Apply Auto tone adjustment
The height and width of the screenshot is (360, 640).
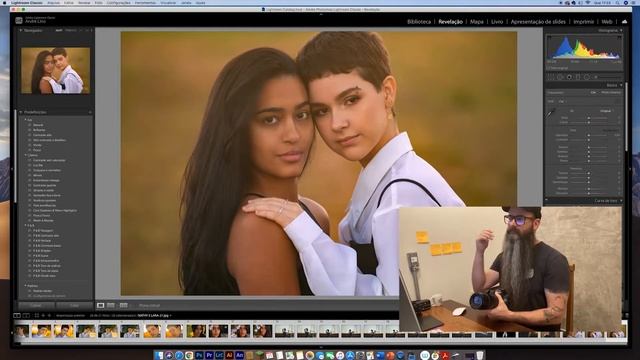click(611, 130)
